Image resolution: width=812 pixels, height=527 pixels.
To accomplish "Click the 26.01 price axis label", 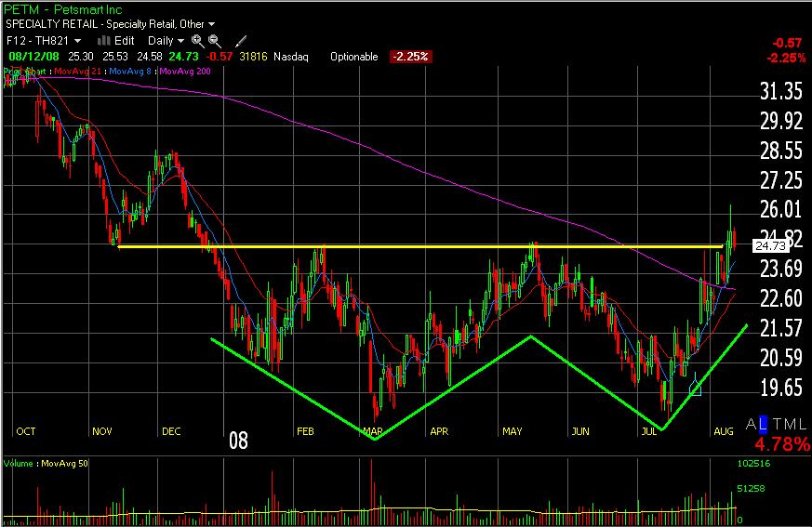I will (781, 209).
